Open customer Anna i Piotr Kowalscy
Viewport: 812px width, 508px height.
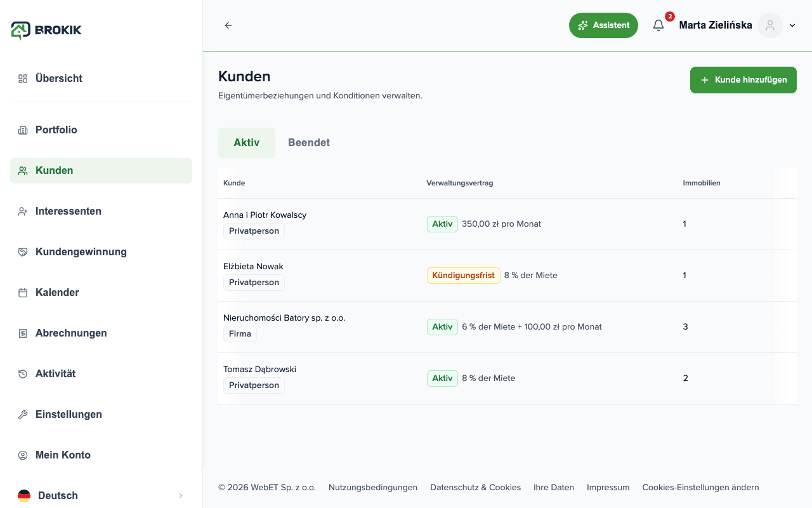point(265,215)
